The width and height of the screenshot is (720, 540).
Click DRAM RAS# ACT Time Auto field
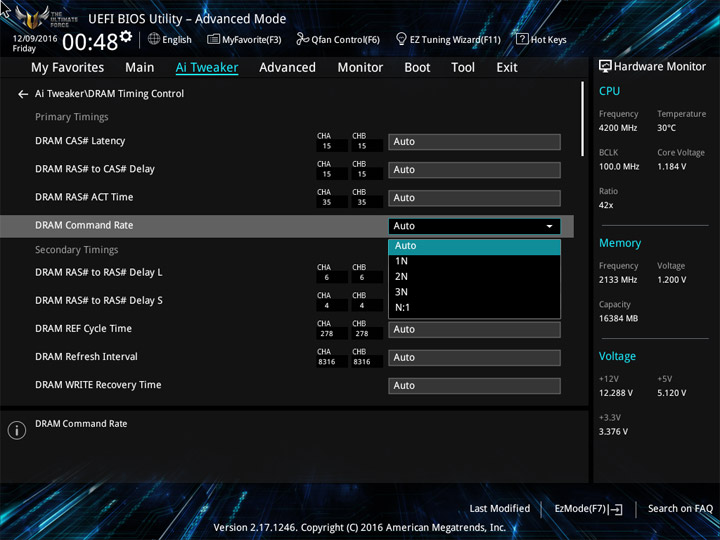[474, 198]
